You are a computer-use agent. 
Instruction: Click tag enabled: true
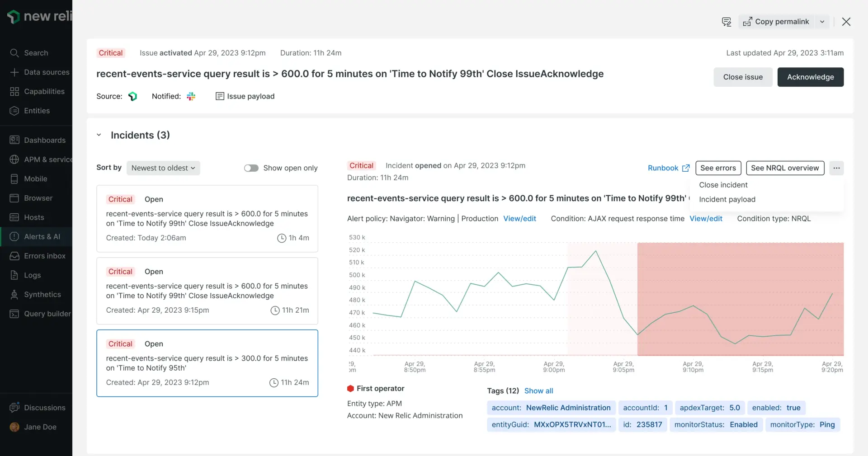pos(776,408)
